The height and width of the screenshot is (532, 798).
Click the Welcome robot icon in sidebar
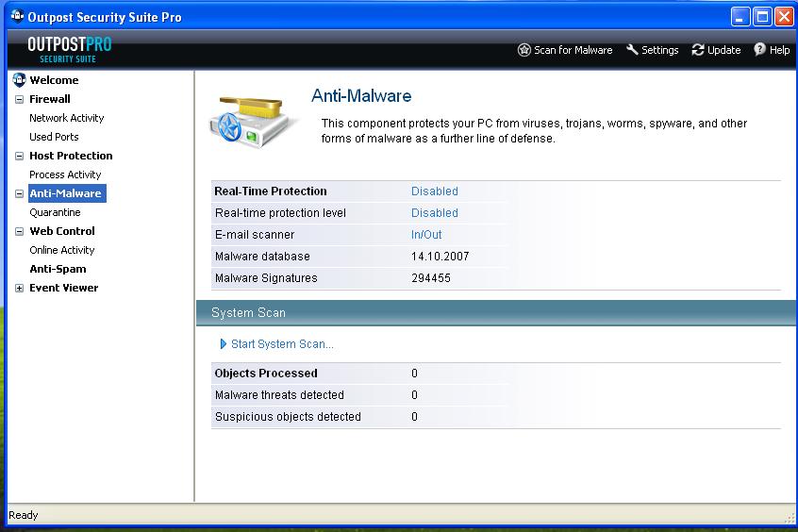pos(19,80)
